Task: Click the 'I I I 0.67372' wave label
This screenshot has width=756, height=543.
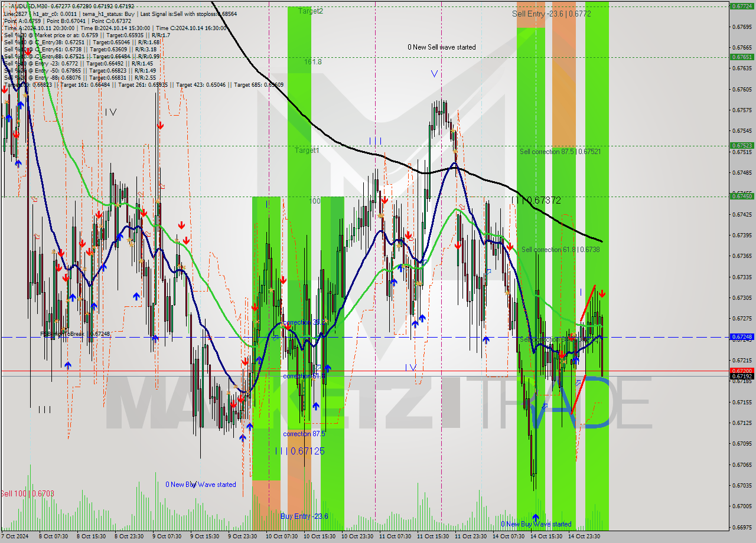Action: 536,201
